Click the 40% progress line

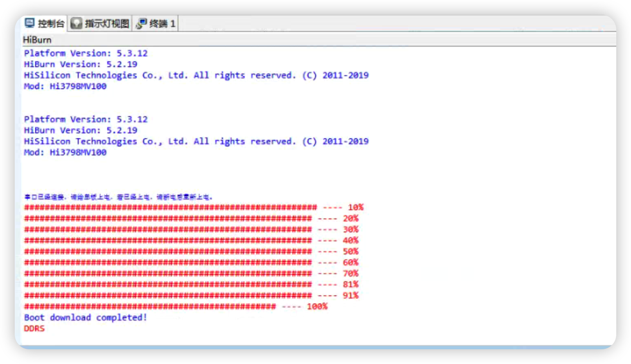[x=191, y=240]
